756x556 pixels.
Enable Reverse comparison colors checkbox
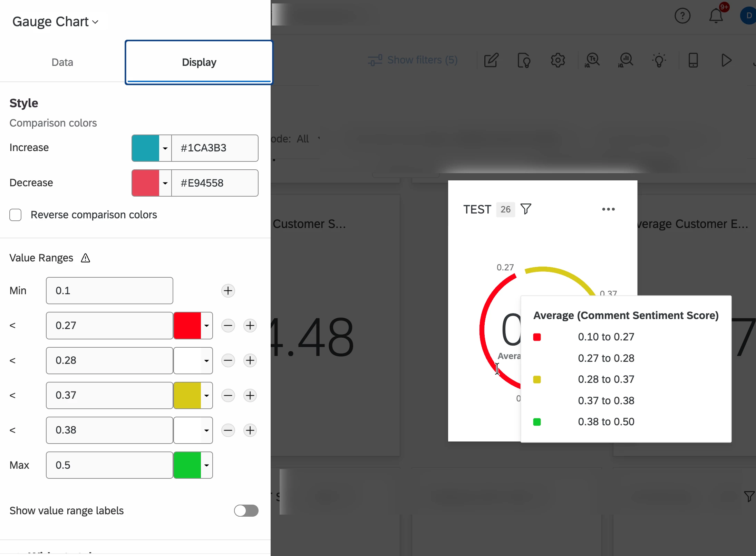16,215
